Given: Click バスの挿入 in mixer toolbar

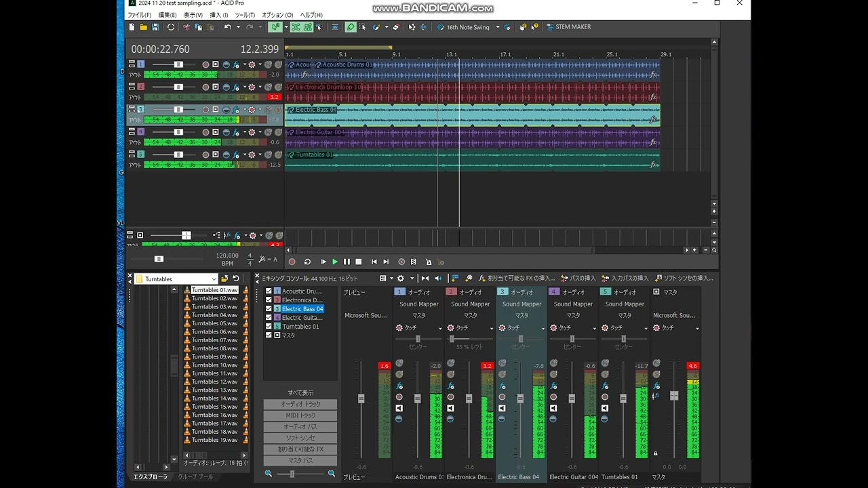Looking at the screenshot, I should coord(577,278).
